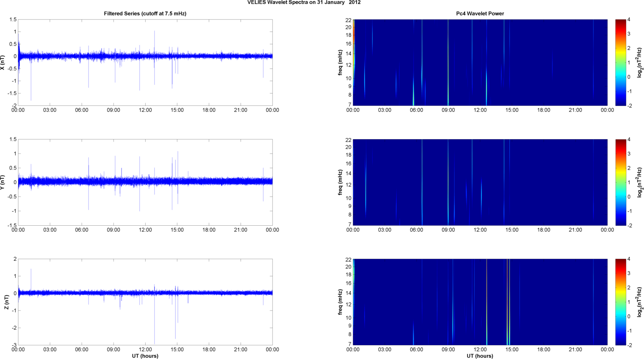Image resolution: width=644 pixels, height=359 pixels.
Task: Select the Z (nT) y-axis label
Action: click(x=6, y=302)
